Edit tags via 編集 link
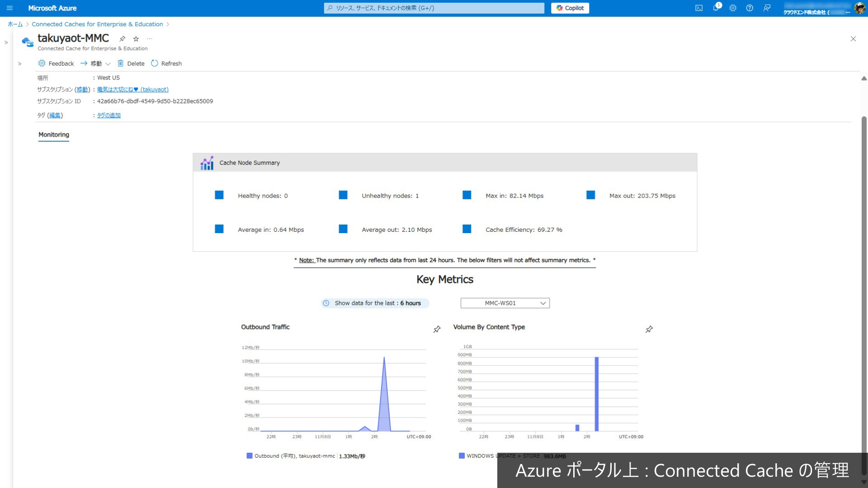The width and height of the screenshot is (868, 488). coord(55,115)
